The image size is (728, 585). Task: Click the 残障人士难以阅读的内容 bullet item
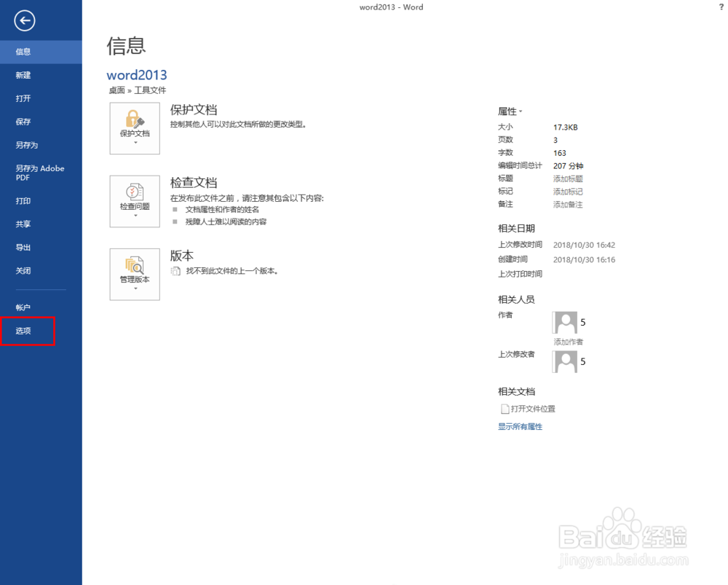click(x=226, y=221)
